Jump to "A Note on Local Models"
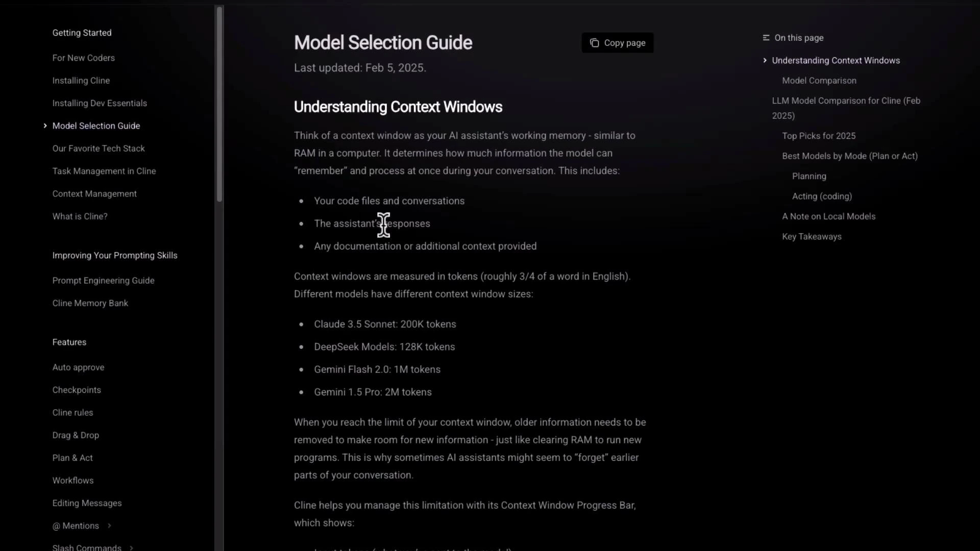 (828, 216)
